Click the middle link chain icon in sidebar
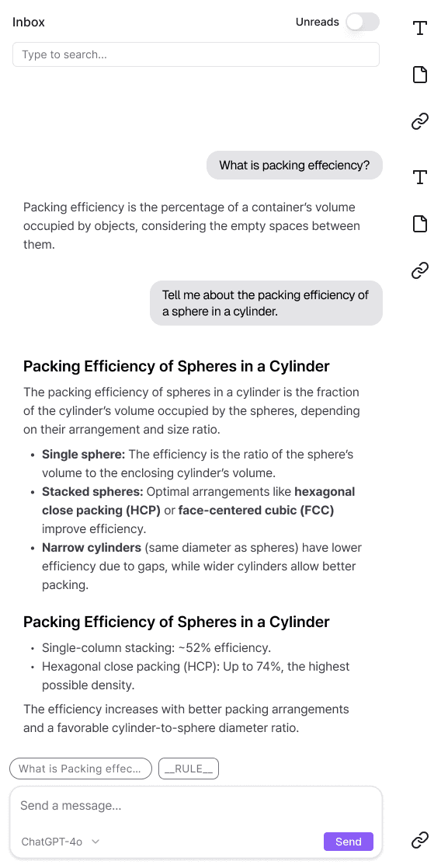This screenshot has height=868, width=448. 420,270
